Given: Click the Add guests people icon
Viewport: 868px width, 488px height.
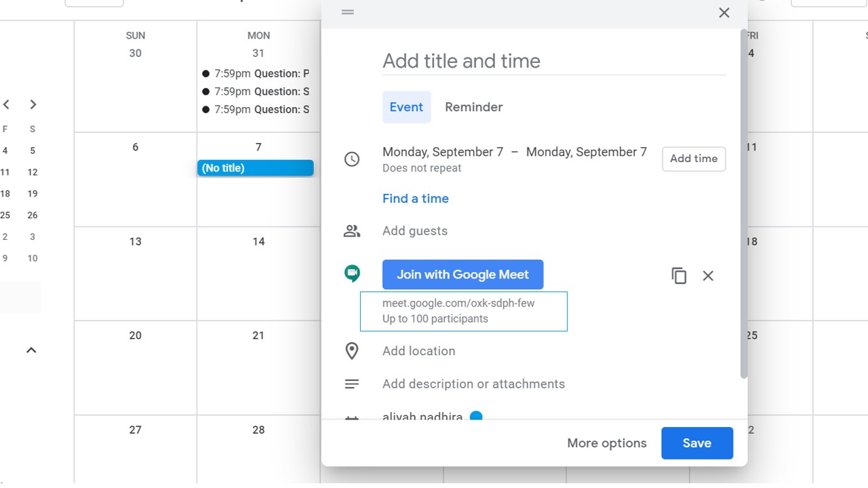Looking at the screenshot, I should pos(352,230).
